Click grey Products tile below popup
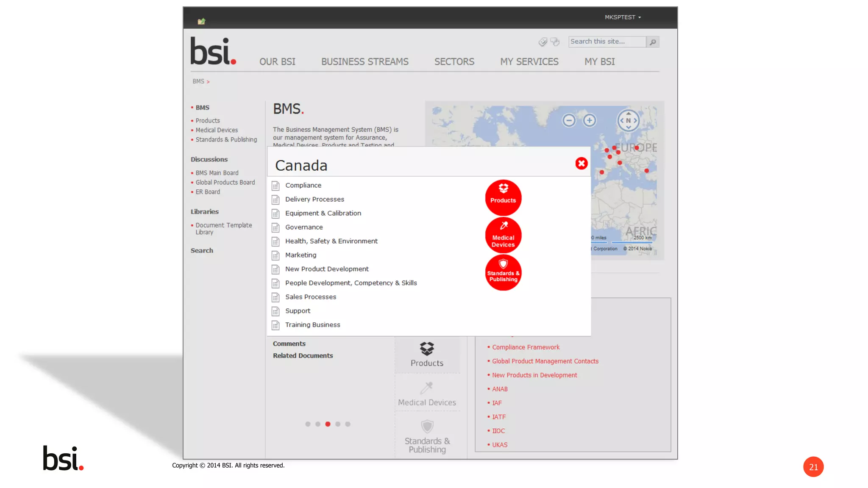The image size is (868, 488). coord(427,355)
